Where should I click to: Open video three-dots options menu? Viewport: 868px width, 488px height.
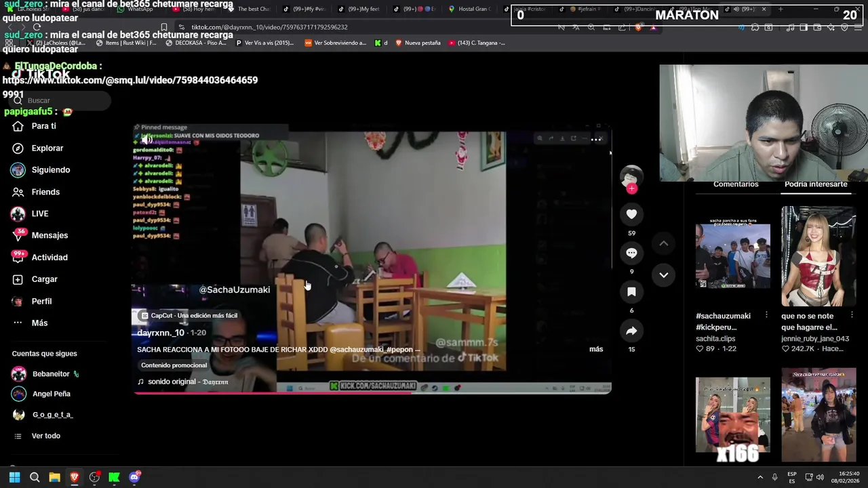(x=596, y=140)
